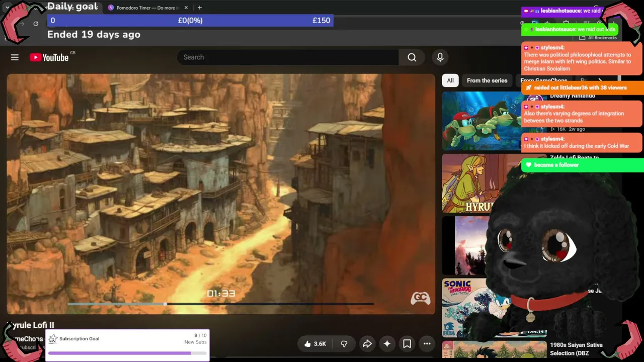Open the Hyrule Lofi II video title
This screenshot has height=362, width=644.
click(x=30, y=325)
